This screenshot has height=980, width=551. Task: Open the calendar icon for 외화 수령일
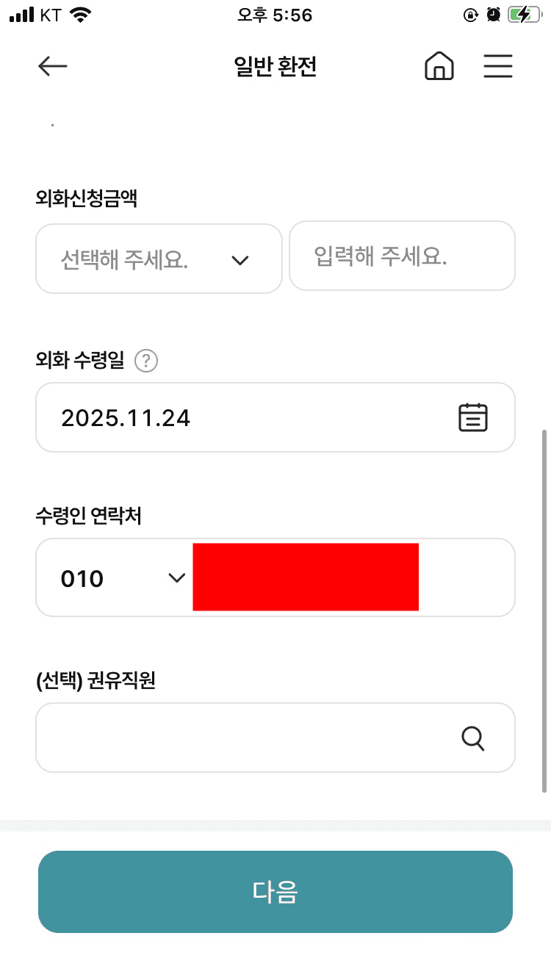tap(473, 417)
